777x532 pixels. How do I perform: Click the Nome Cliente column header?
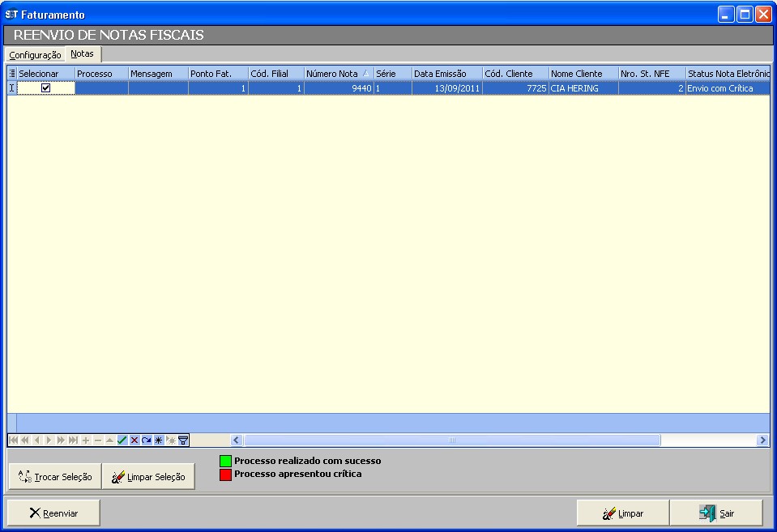[583, 74]
